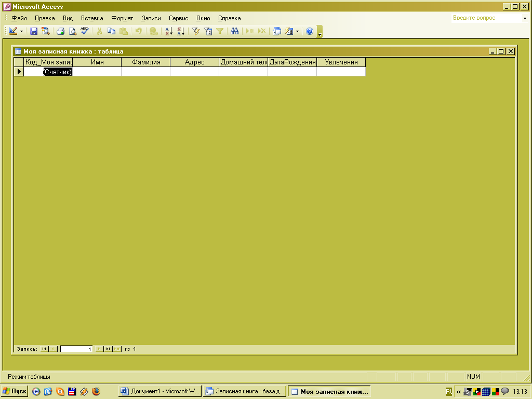The height and width of the screenshot is (399, 532).
Task: Apply filter funnel icon
Action: coord(220,31)
